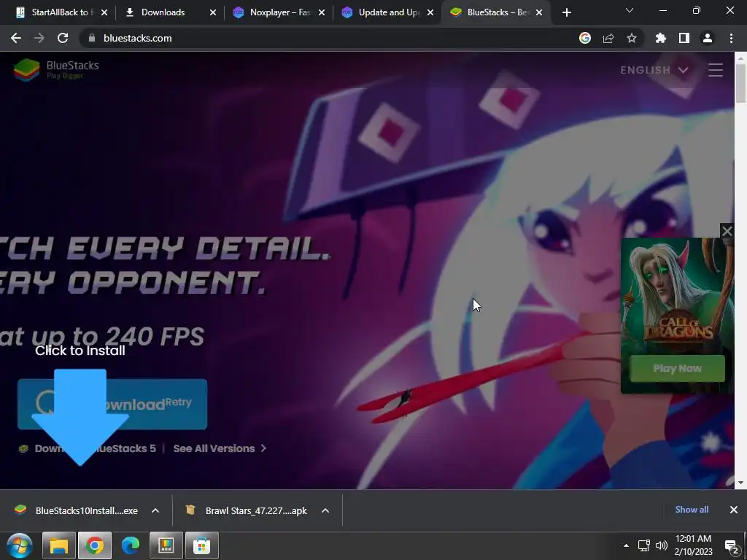
Task: Click Show all downloads
Action: (692, 510)
